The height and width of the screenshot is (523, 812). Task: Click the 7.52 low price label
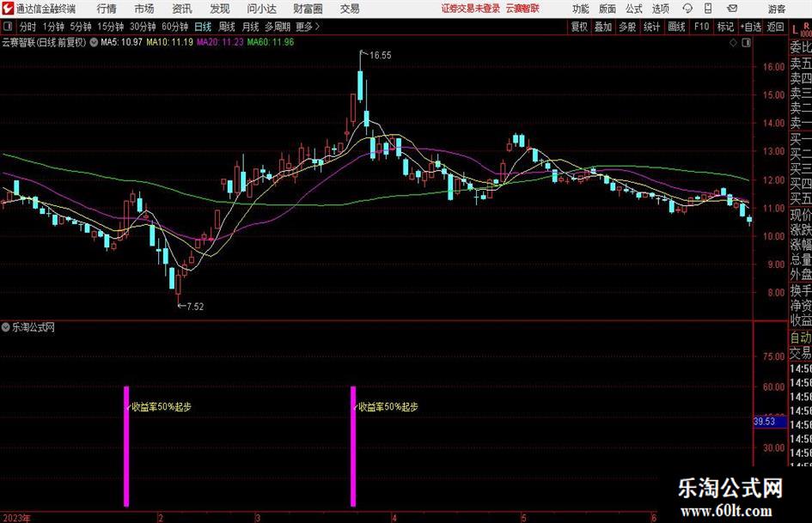click(x=195, y=307)
